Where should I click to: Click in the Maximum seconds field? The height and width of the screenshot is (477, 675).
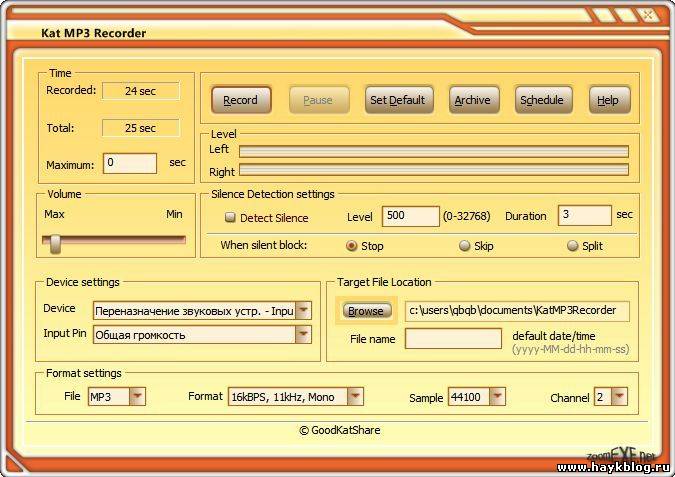[130, 163]
